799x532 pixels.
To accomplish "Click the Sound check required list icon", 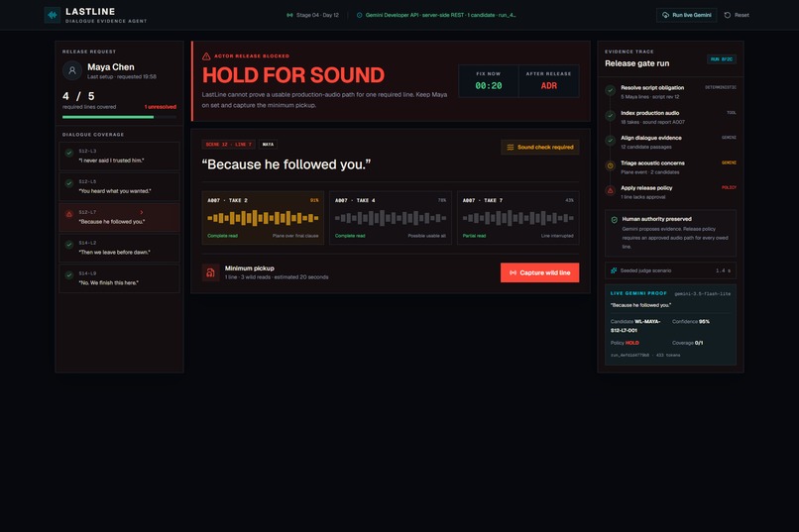I will coord(511,148).
